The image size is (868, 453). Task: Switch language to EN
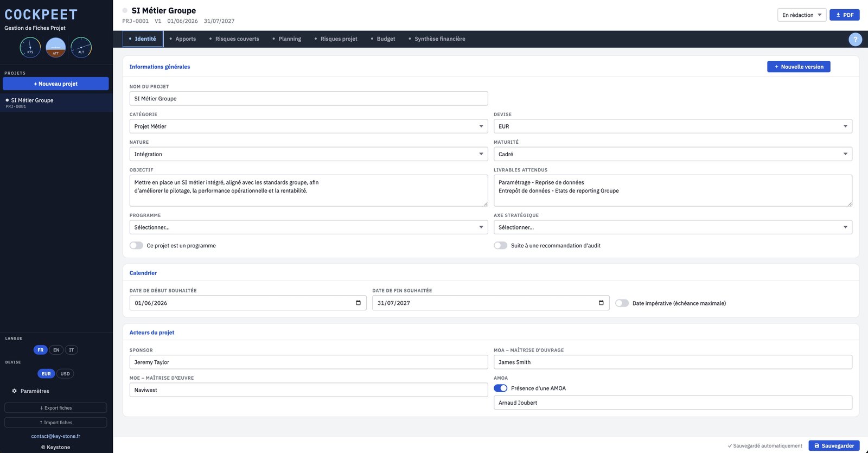(x=56, y=350)
